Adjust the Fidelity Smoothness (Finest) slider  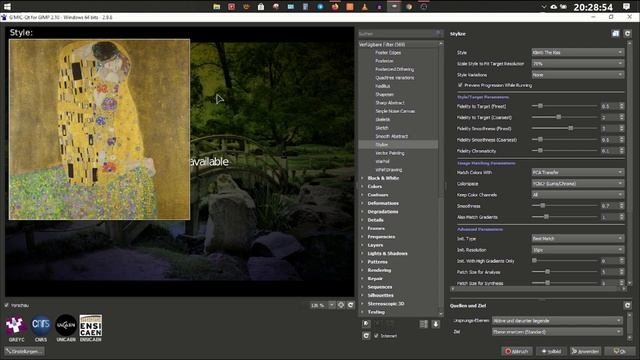click(564, 128)
